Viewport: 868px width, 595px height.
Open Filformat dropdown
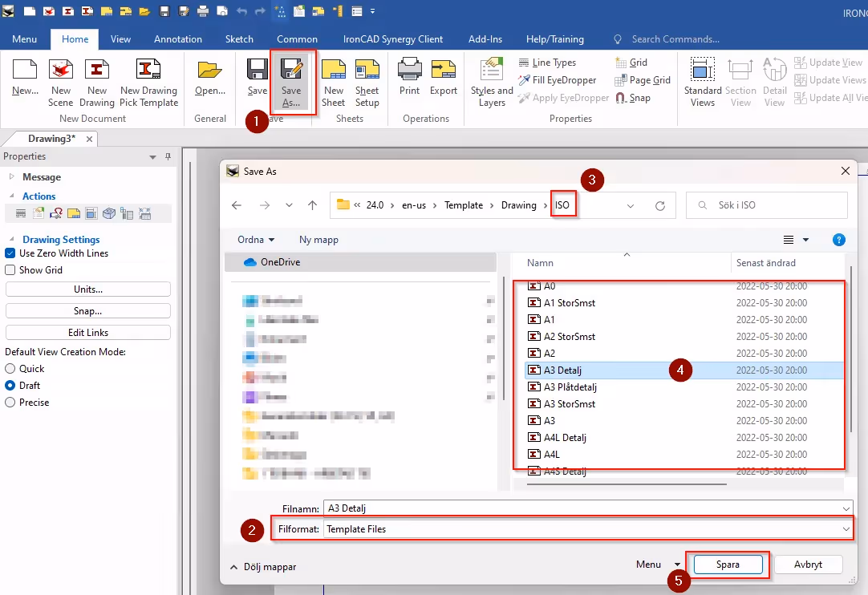(x=846, y=530)
